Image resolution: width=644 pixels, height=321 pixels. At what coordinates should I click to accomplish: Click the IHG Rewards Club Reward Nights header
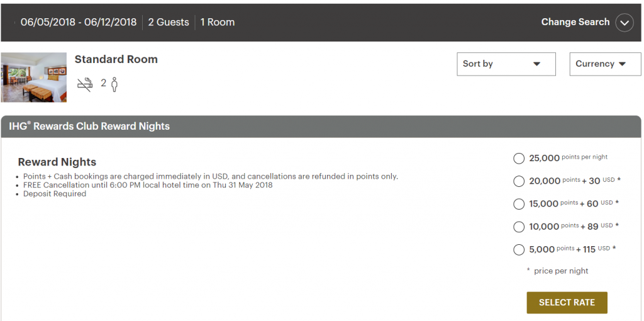coord(89,126)
